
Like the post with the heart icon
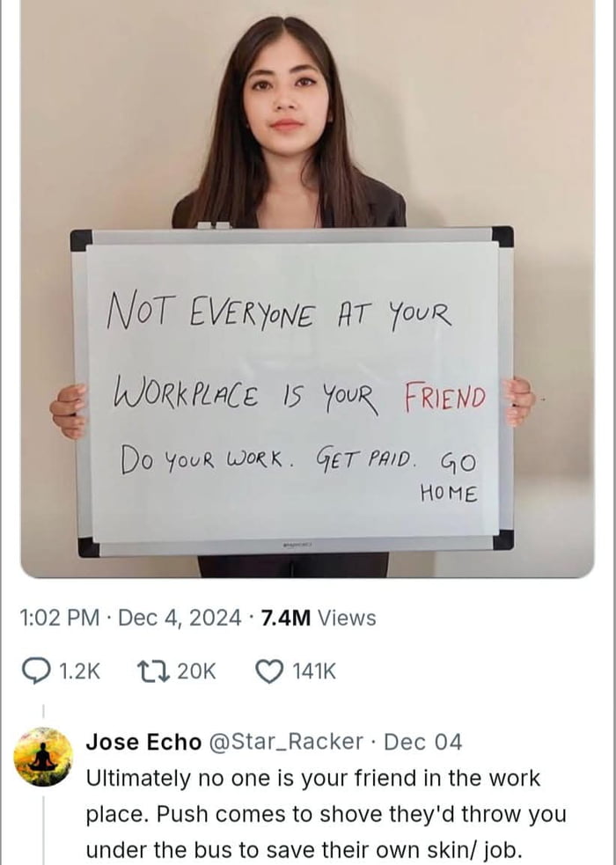coord(269,671)
